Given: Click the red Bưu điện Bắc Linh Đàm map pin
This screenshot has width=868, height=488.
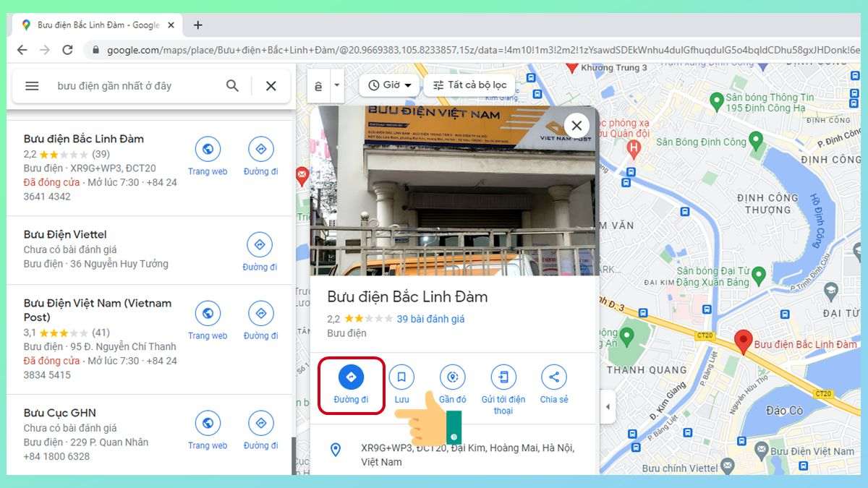Looking at the screenshot, I should [x=742, y=341].
